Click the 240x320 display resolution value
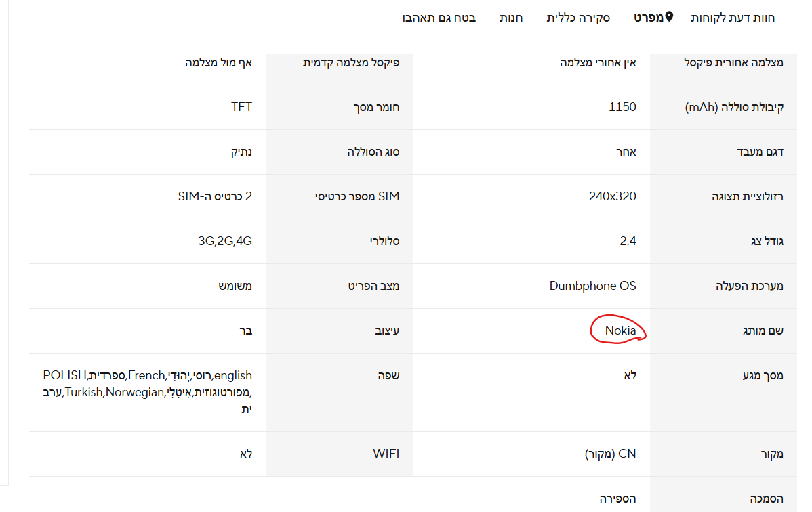 (613, 196)
